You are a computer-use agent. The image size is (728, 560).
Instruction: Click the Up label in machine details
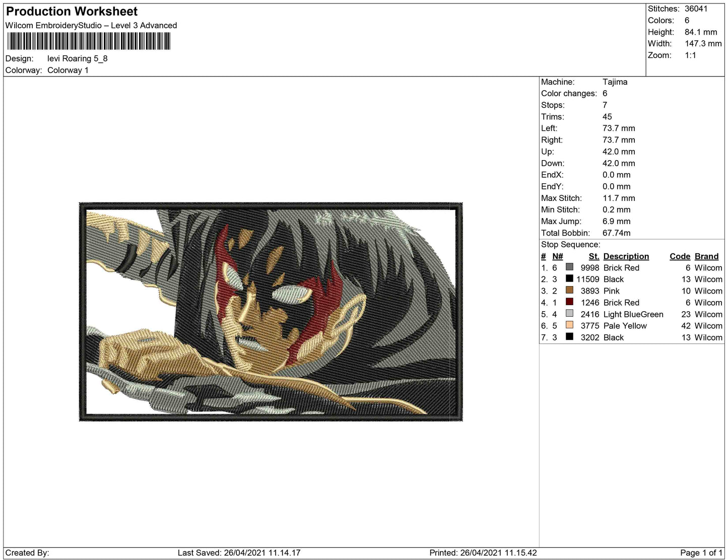[548, 152]
